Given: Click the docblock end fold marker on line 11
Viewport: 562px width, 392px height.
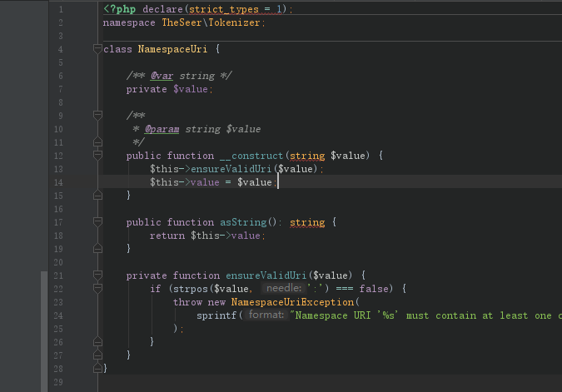Looking at the screenshot, I should coord(97,141).
